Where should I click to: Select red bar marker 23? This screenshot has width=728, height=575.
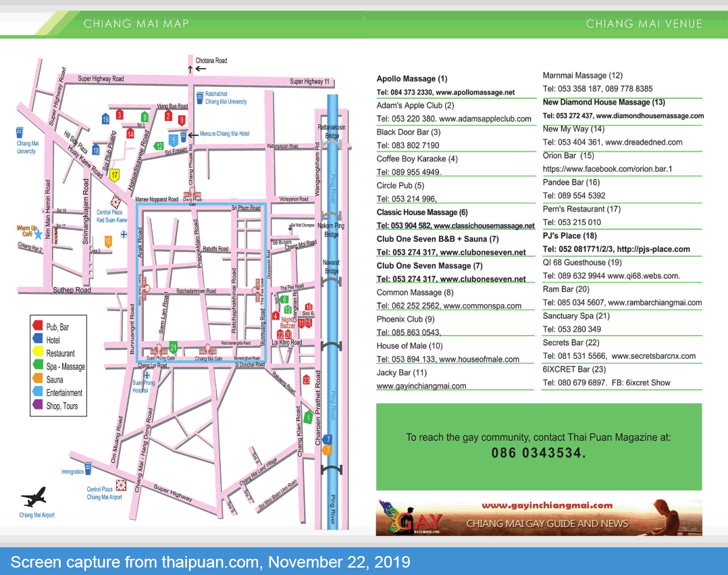click(x=307, y=380)
